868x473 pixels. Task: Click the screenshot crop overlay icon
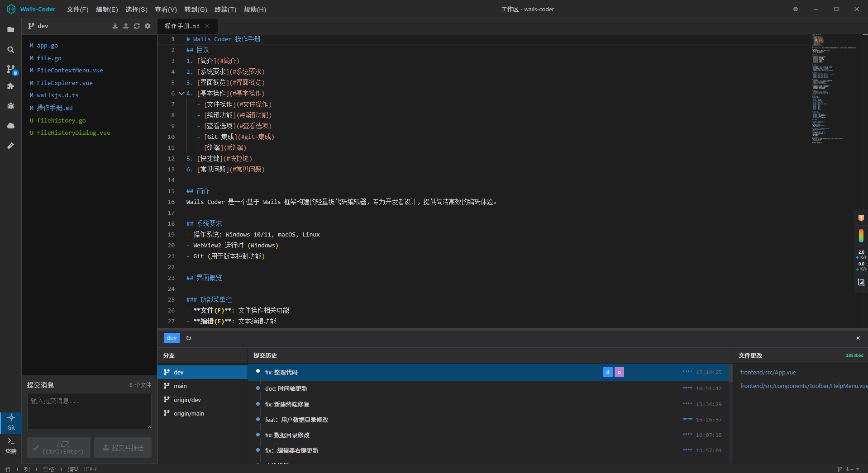pyautogui.click(x=861, y=282)
